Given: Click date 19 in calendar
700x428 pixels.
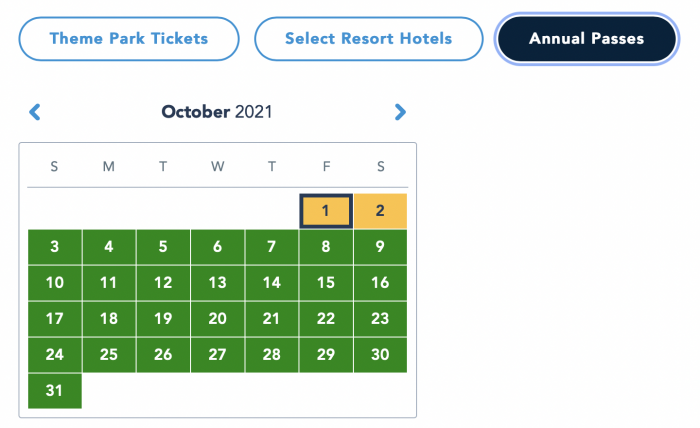Looking at the screenshot, I should [163, 319].
